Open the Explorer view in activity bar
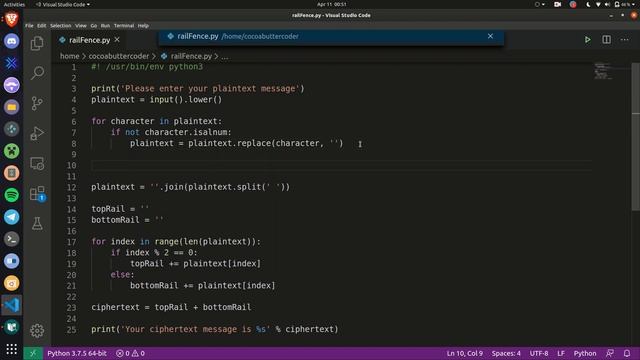The width and height of the screenshot is (640, 360). point(37,43)
